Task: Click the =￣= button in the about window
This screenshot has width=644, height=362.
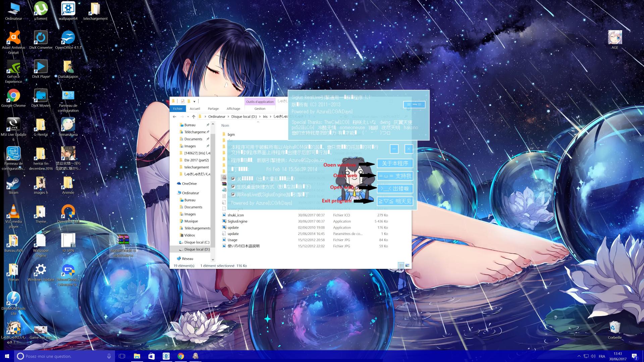Action: 414,105
